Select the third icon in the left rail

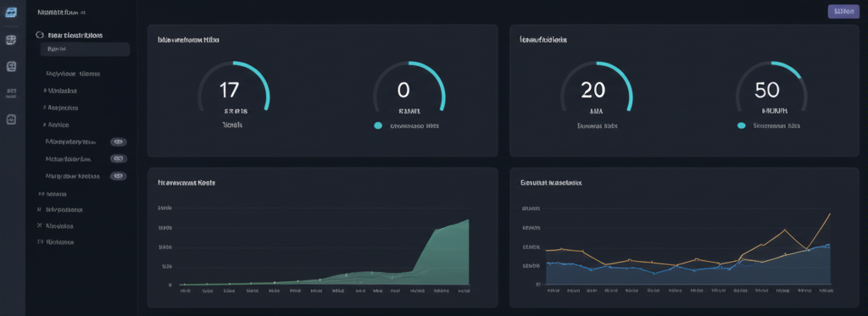click(10, 66)
